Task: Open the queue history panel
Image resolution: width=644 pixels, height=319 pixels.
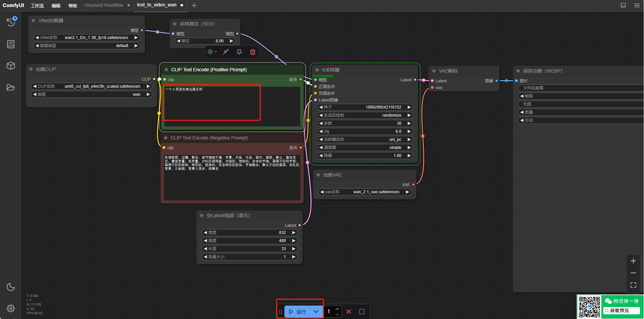Action: click(11, 22)
